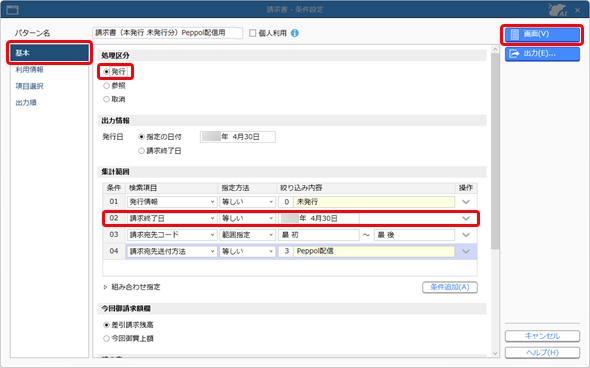Click the パターン名 text field
The height and width of the screenshot is (368, 590).
pos(167,33)
